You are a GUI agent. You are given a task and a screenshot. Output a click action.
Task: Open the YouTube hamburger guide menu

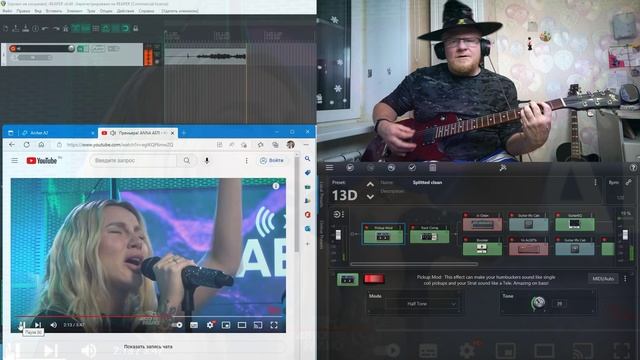[x=15, y=160]
